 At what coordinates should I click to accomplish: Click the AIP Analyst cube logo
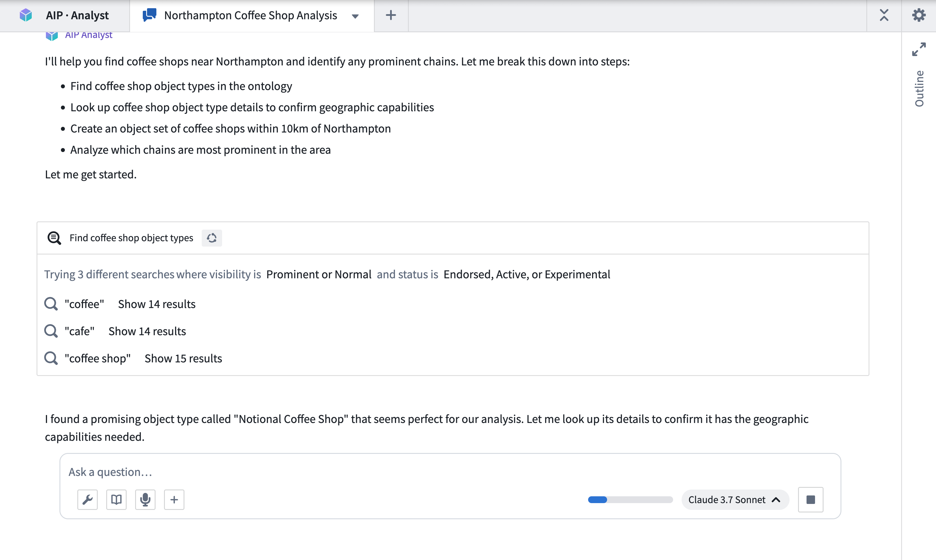click(25, 15)
